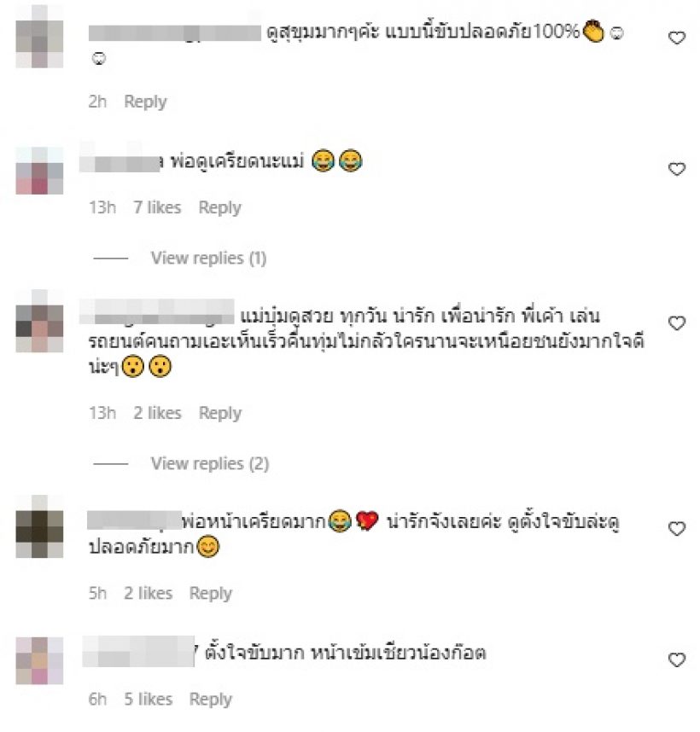Like the 6h-old comment with 5 likes
Viewport: 700px width, 732px height.
(677, 660)
